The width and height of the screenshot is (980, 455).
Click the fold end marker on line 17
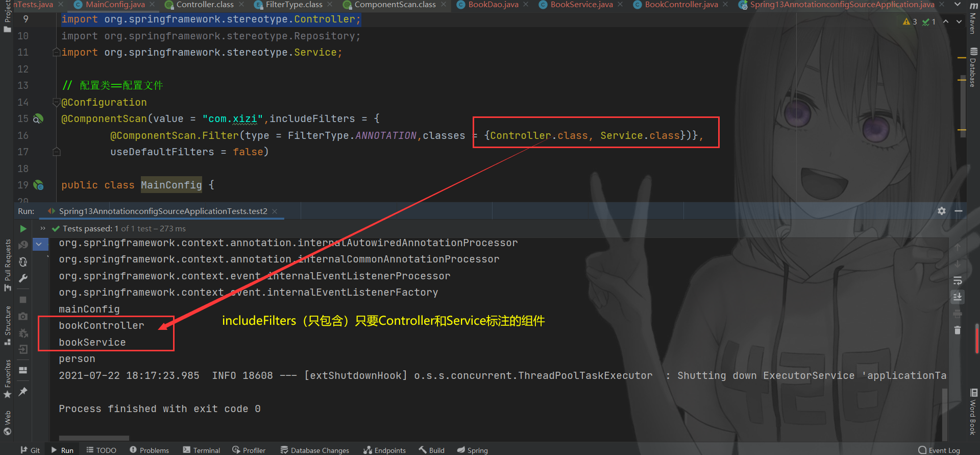(57, 152)
